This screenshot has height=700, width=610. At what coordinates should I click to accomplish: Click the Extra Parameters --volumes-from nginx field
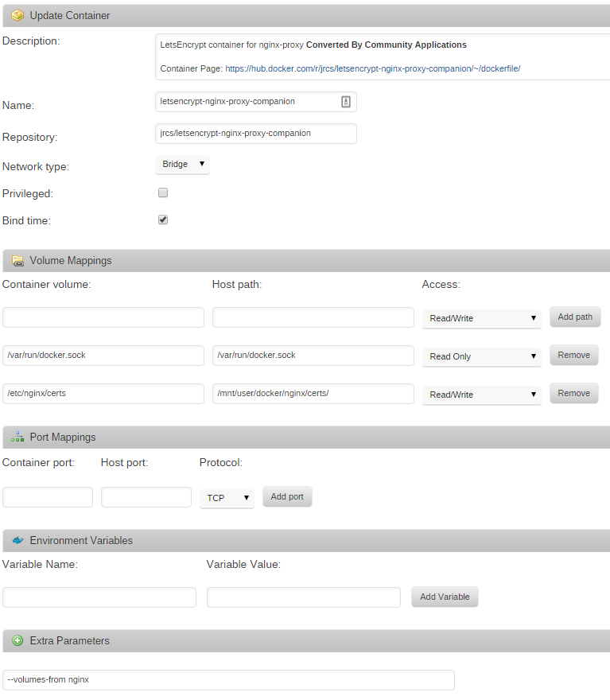coord(228,680)
